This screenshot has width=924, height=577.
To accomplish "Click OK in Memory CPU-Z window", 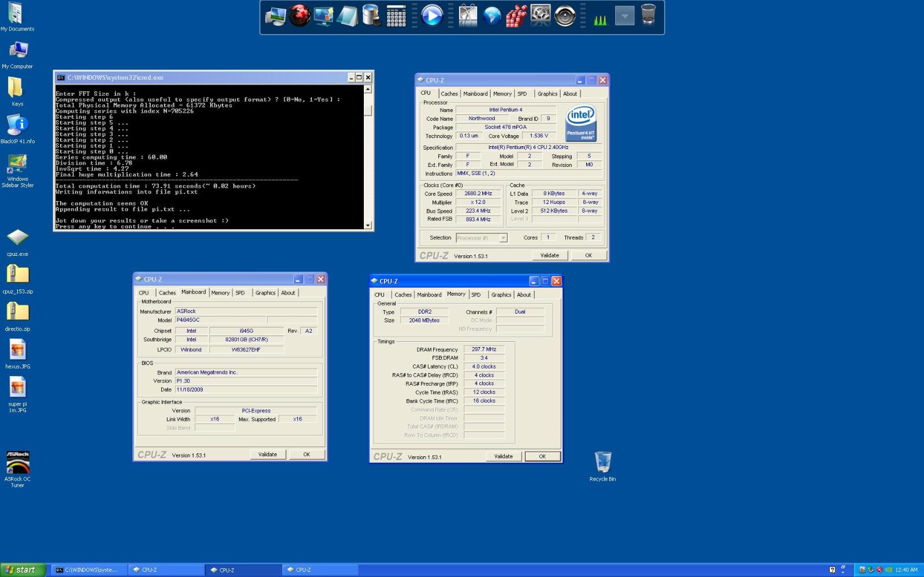I will click(x=542, y=456).
